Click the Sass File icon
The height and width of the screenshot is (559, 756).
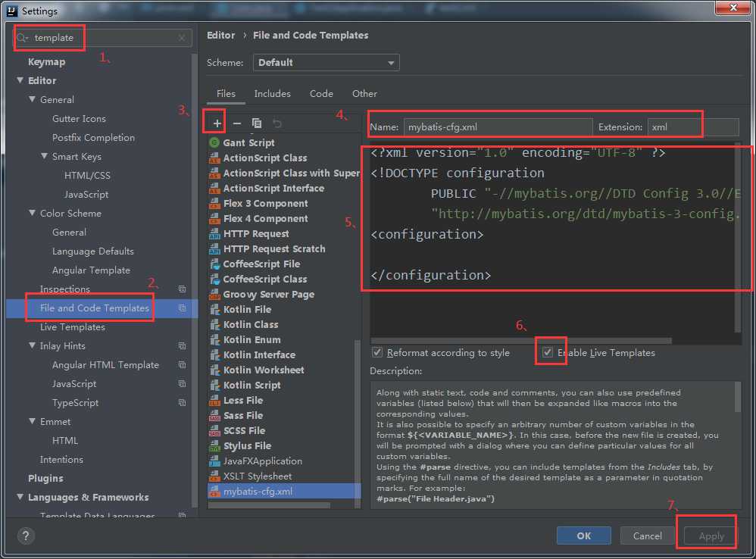(x=214, y=415)
